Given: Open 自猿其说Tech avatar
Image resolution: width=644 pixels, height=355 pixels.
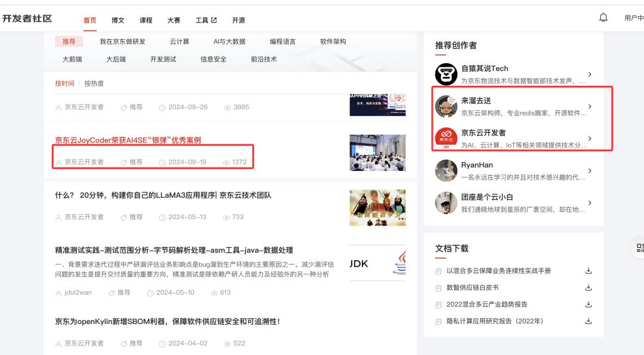Looking at the screenshot, I should (446, 74).
